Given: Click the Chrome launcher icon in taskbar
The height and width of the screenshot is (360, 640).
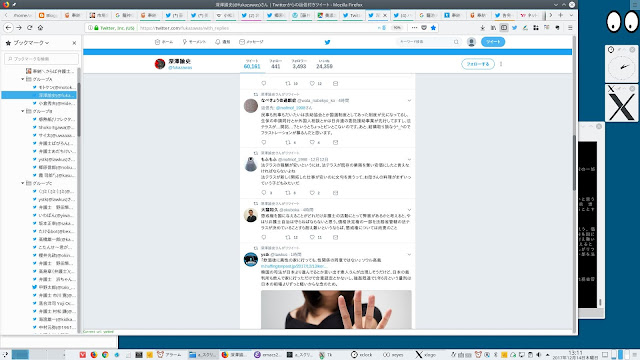Looking at the screenshot, I should (105, 355).
